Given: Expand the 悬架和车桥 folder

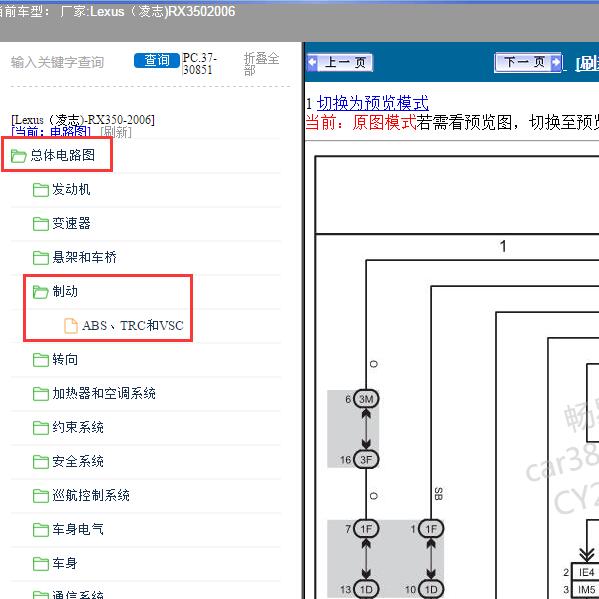Looking at the screenshot, I should (84, 257).
